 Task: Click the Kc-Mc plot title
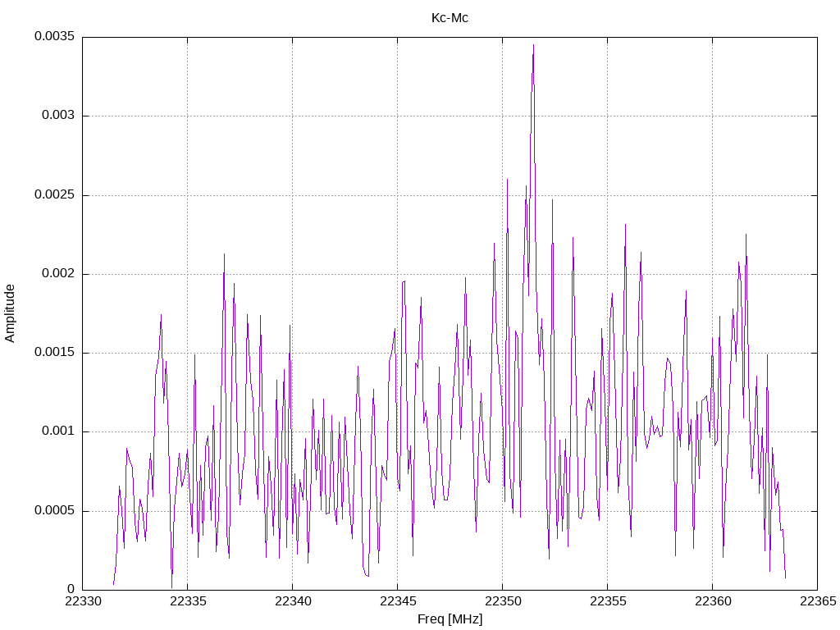(450, 18)
